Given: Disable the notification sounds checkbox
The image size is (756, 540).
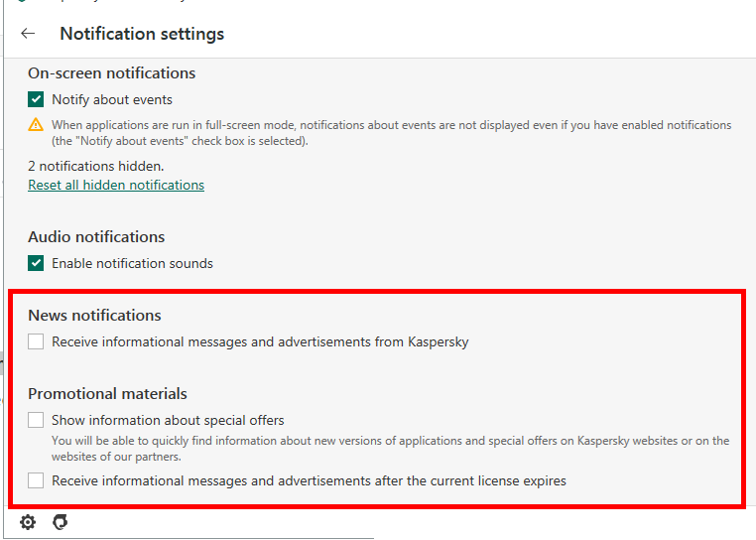Looking at the screenshot, I should [36, 263].
